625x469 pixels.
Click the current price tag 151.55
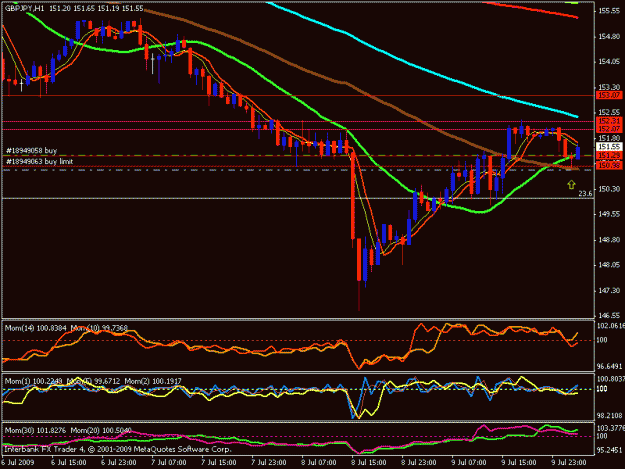609,147
